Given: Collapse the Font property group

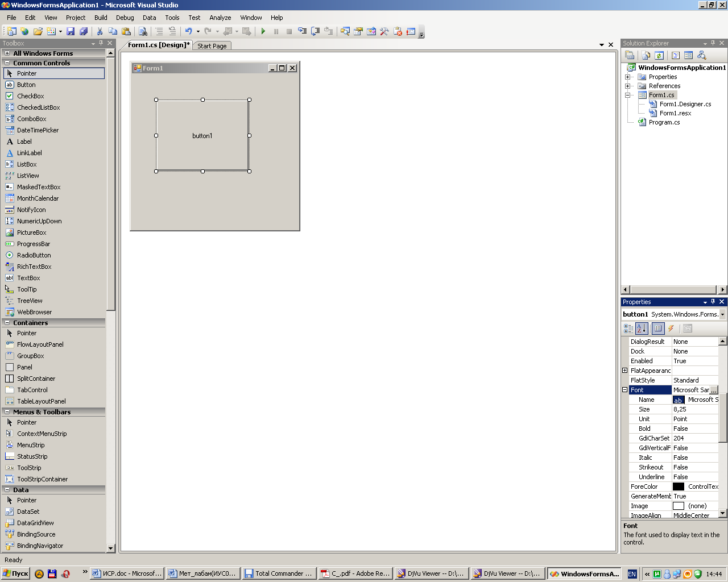Looking at the screenshot, I should click(x=624, y=390).
